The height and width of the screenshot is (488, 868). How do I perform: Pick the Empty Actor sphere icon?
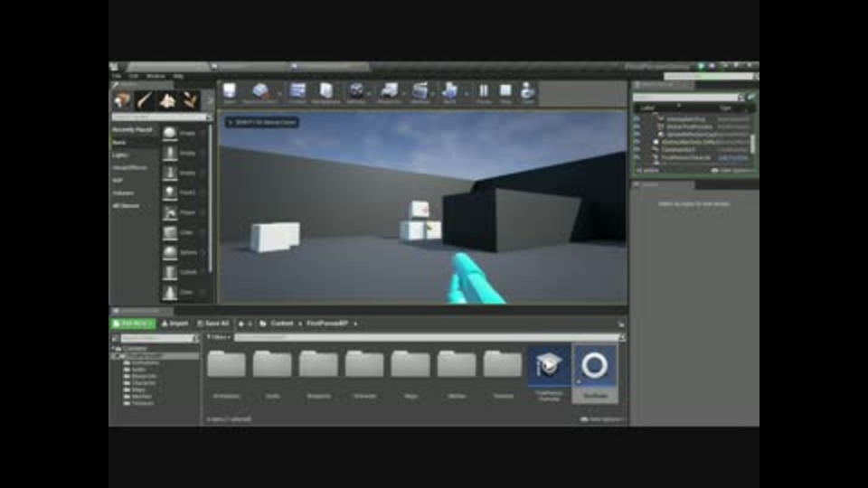[170, 133]
